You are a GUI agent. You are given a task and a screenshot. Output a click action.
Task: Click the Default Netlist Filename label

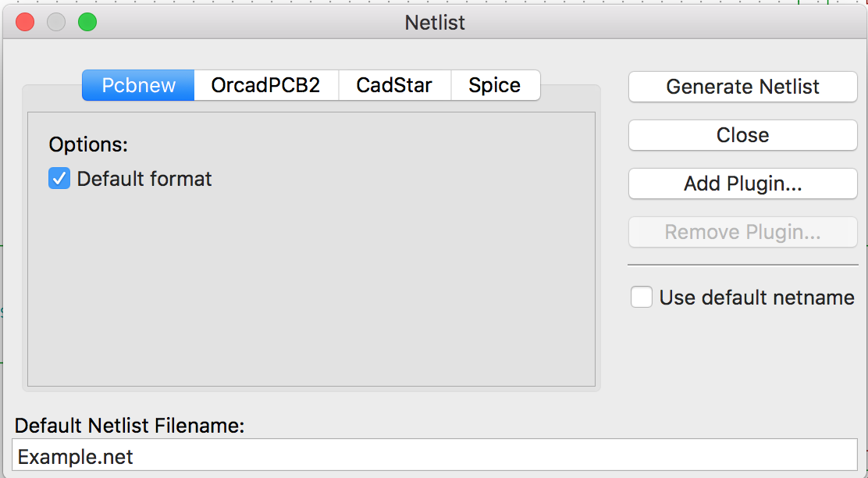tap(130, 426)
